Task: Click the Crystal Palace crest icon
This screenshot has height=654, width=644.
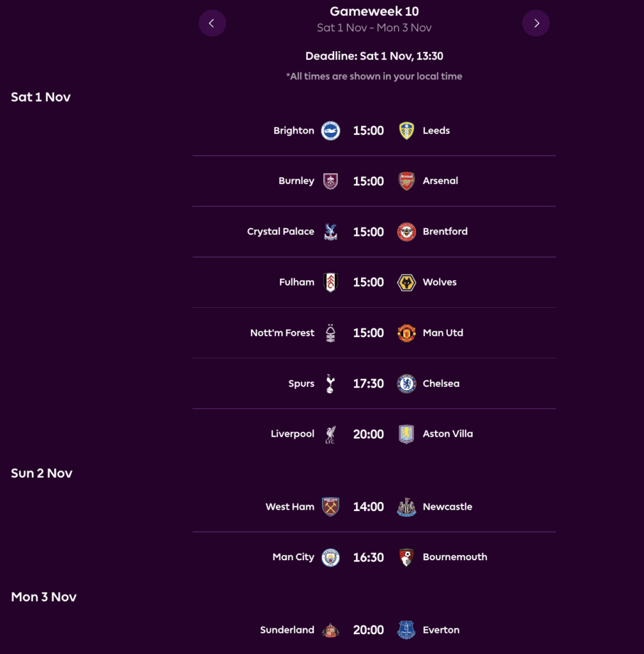Action: [330, 231]
